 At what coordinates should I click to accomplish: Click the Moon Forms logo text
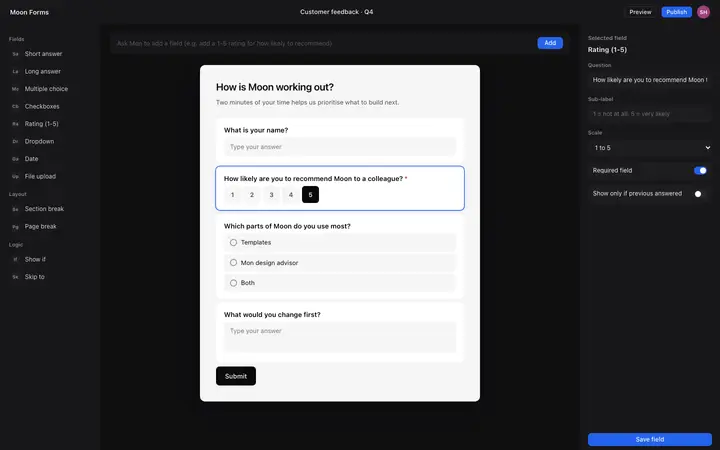29,12
